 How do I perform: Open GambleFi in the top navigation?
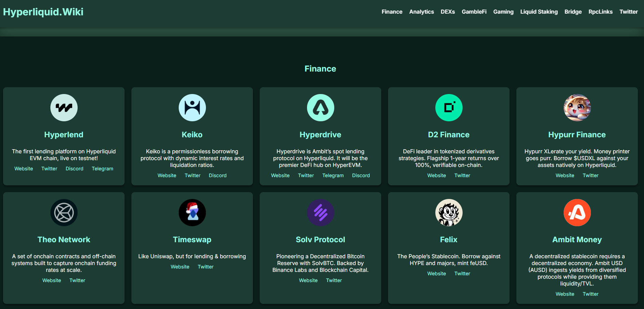click(474, 12)
